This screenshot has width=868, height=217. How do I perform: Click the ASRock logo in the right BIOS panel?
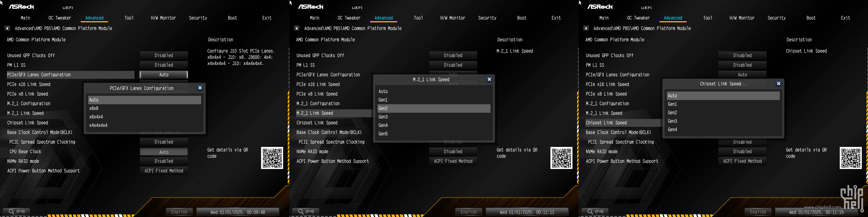click(600, 7)
